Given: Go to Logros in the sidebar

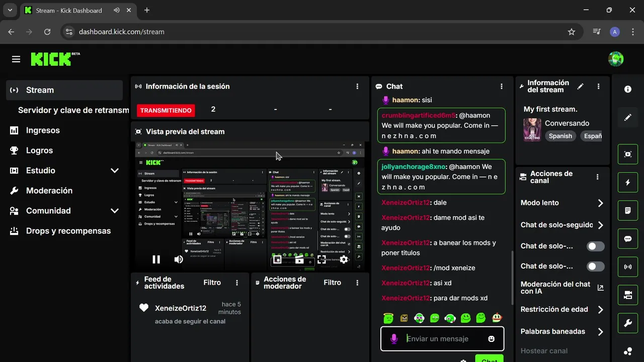Looking at the screenshot, I should (x=64, y=150).
